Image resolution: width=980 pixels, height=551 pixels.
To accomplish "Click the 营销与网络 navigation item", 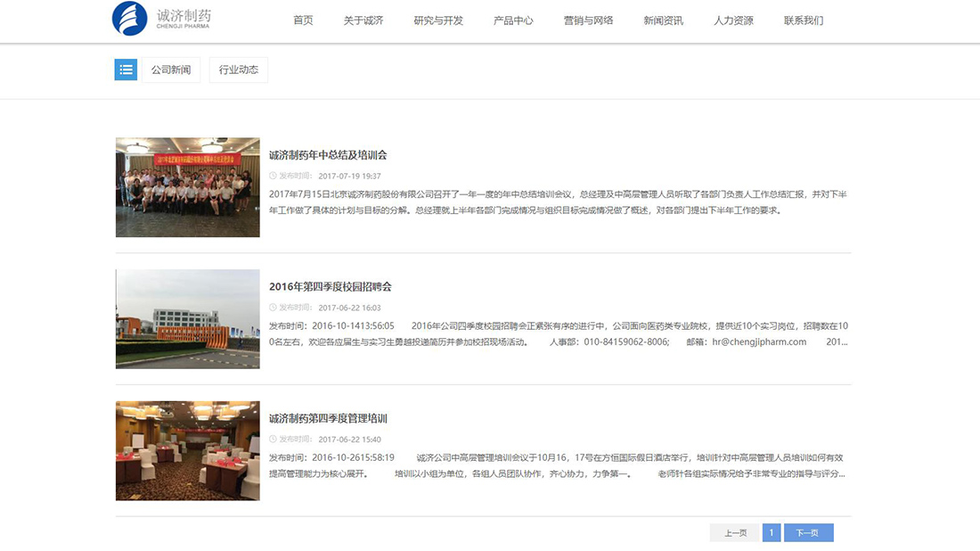I will [589, 20].
